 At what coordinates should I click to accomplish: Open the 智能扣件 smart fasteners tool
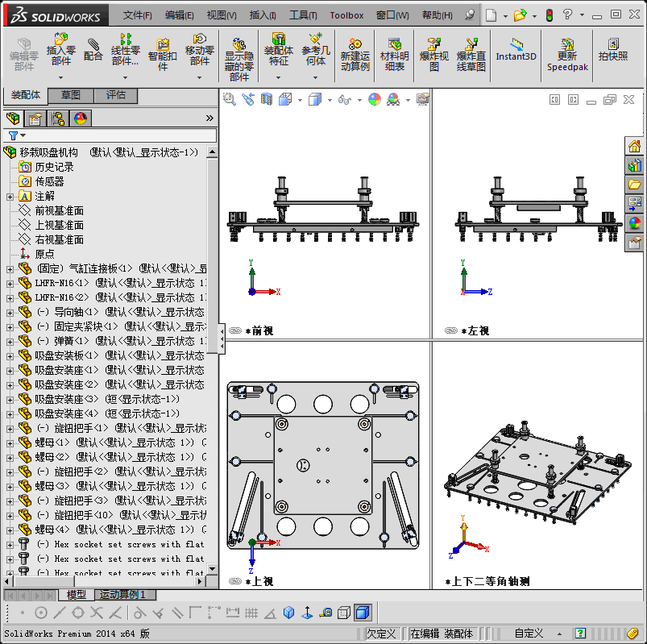click(x=162, y=55)
